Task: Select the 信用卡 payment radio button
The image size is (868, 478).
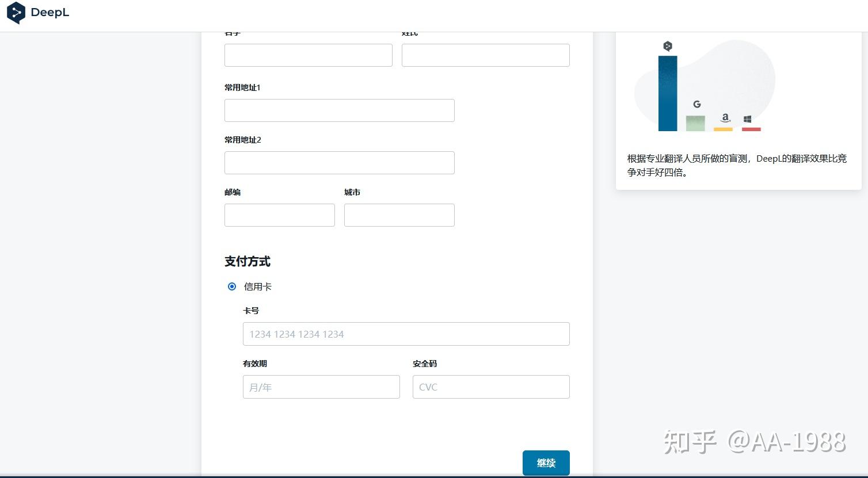Action: pos(232,286)
